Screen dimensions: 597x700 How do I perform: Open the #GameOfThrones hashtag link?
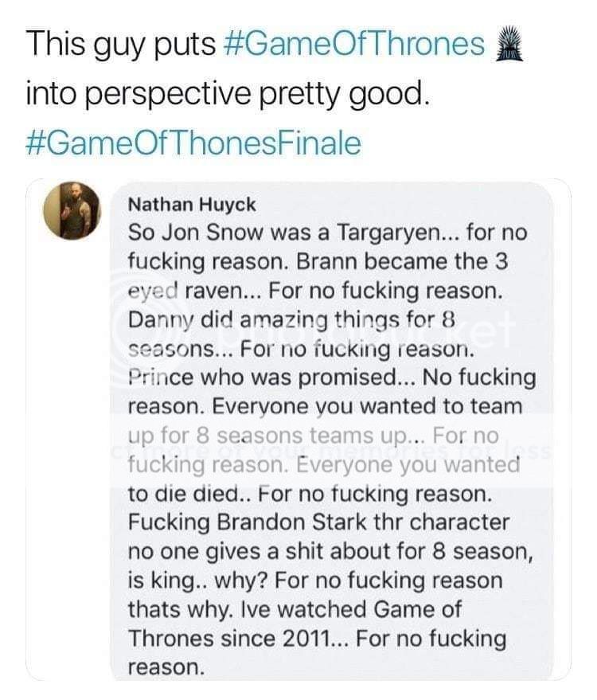click(350, 45)
